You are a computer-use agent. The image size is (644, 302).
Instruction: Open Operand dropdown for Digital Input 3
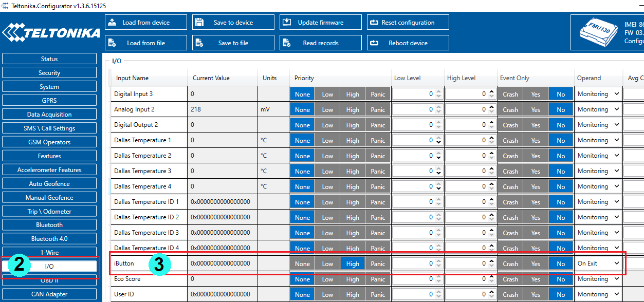(x=599, y=94)
